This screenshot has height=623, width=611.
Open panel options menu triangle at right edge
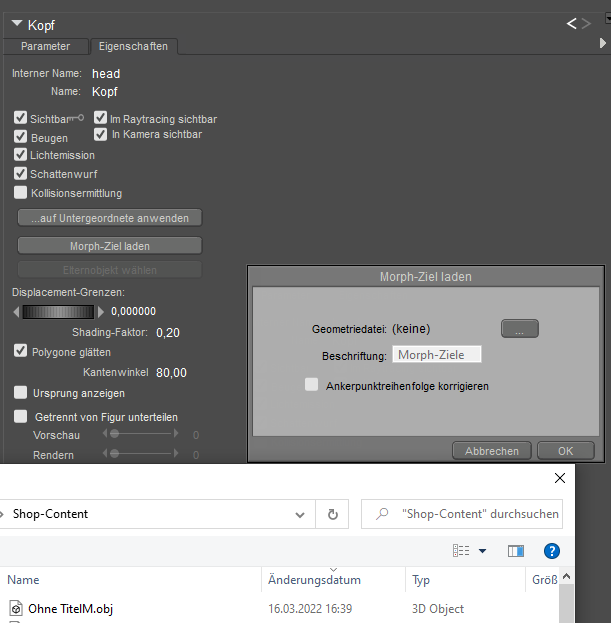coord(603,43)
